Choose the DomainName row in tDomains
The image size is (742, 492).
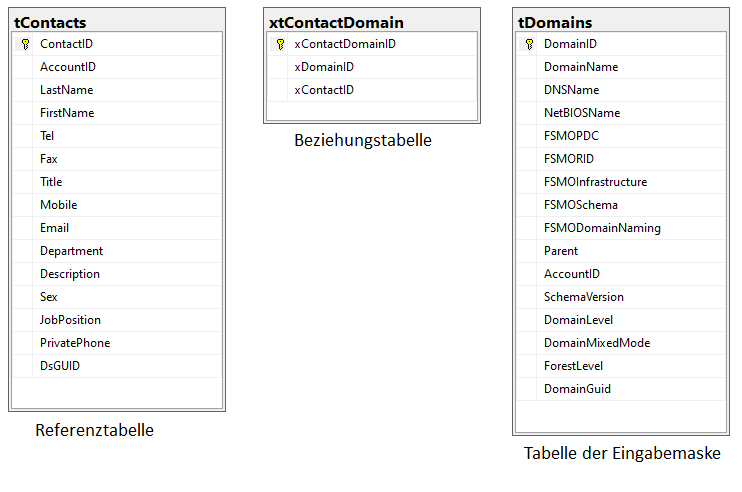coord(621,67)
